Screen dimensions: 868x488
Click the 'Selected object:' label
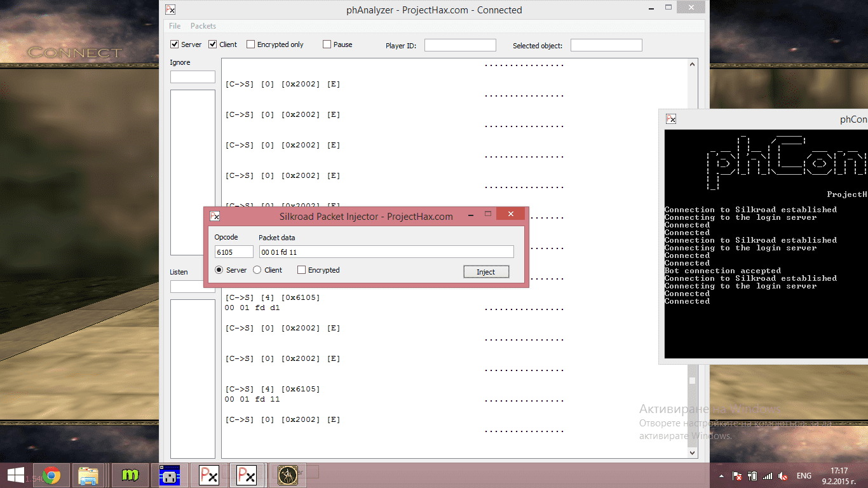tap(538, 46)
